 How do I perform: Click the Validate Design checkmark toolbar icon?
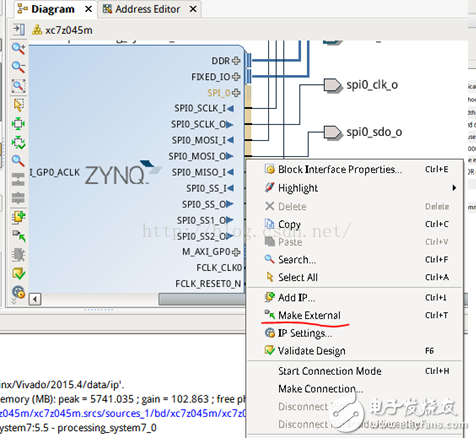click(18, 274)
